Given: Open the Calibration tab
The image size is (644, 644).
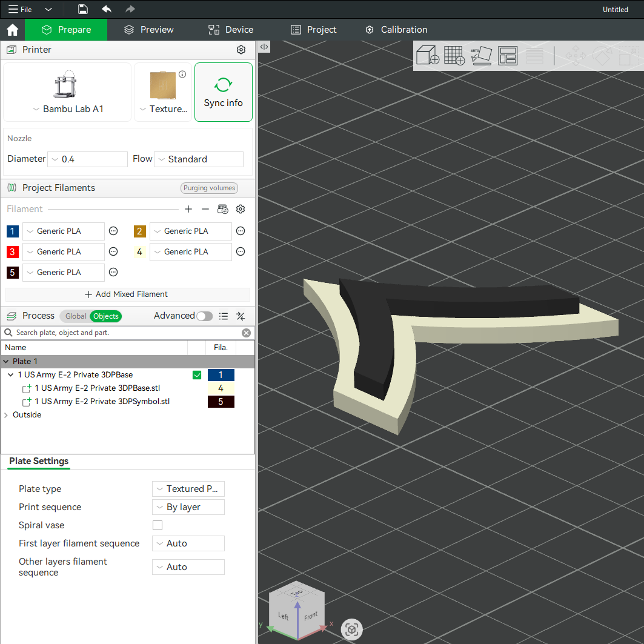Looking at the screenshot, I should click(x=396, y=30).
